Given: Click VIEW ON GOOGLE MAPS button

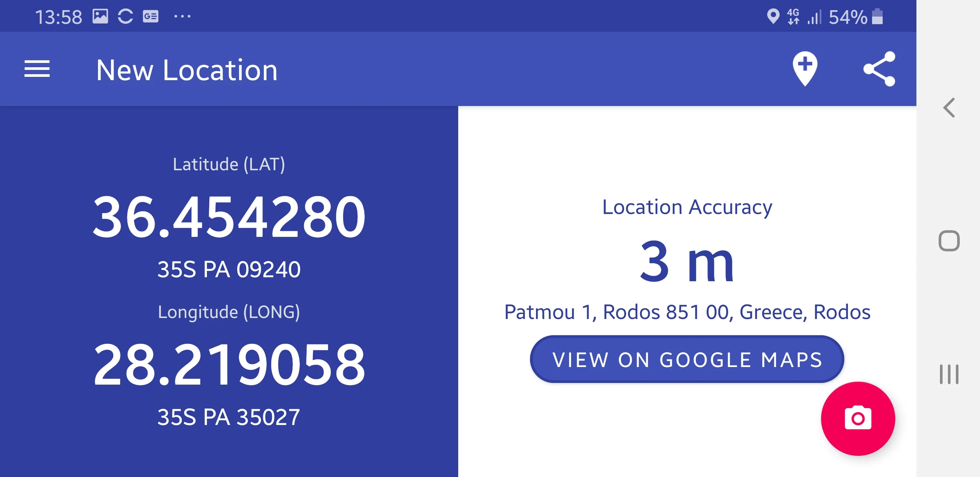Looking at the screenshot, I should coord(688,359).
